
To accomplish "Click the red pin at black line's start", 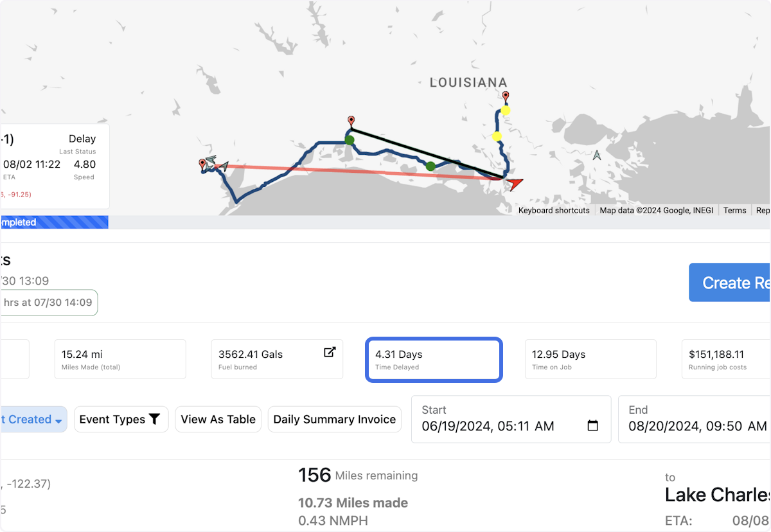I will [x=351, y=121].
